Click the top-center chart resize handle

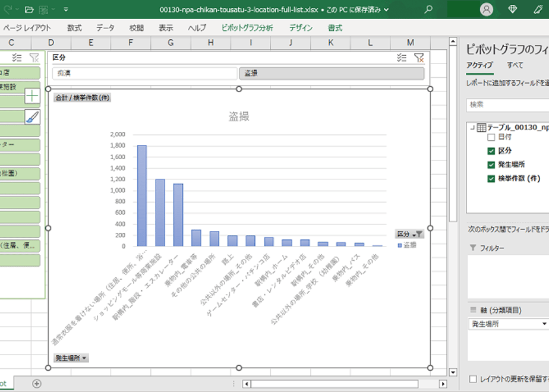(x=239, y=89)
